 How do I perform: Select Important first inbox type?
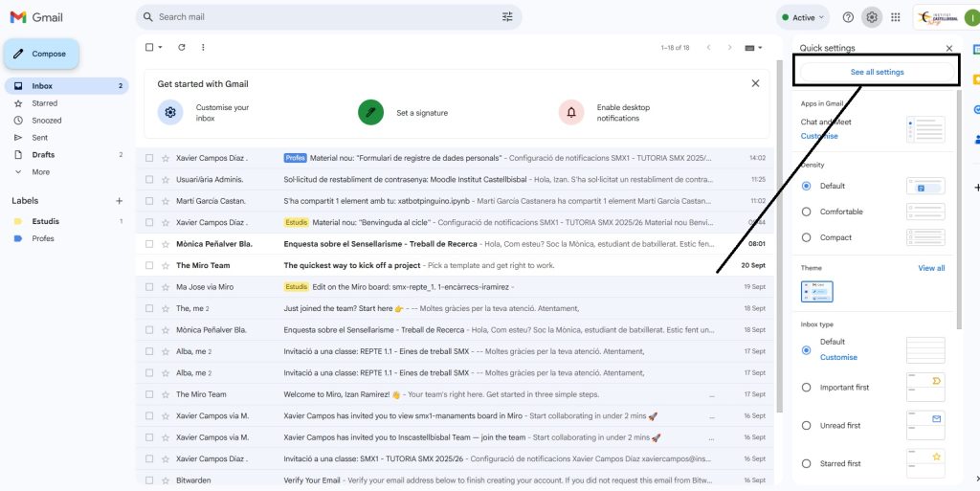pyautogui.click(x=806, y=388)
